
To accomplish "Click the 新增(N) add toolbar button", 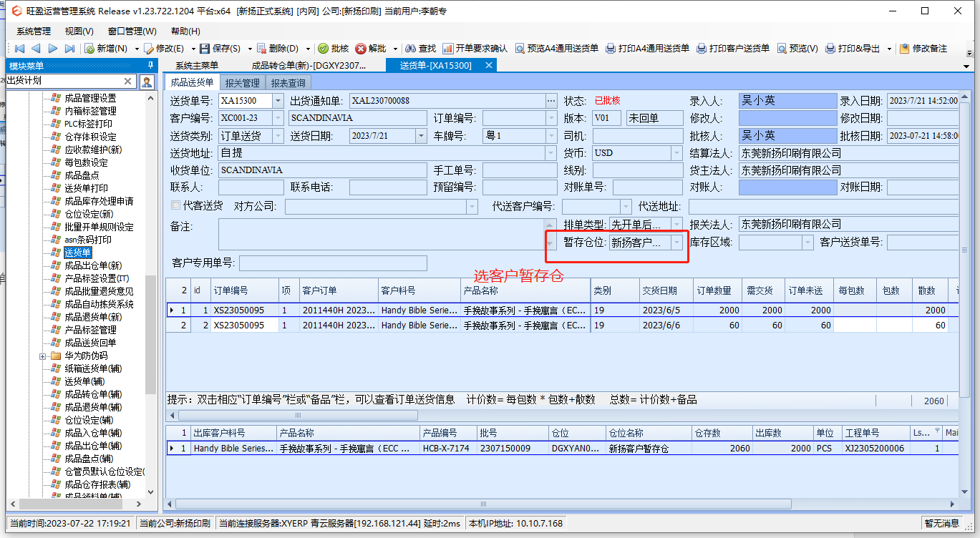I will (x=106, y=49).
